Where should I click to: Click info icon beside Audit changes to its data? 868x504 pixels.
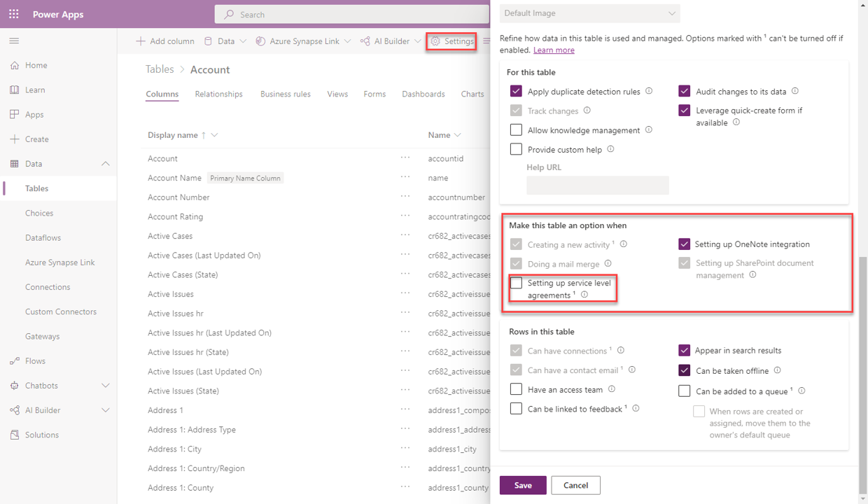(x=794, y=91)
